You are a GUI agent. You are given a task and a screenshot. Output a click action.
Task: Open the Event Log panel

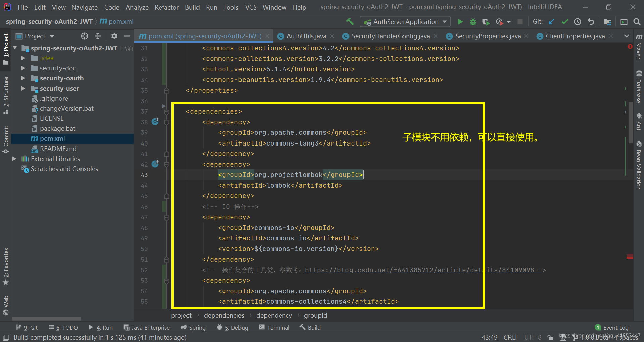pos(611,328)
